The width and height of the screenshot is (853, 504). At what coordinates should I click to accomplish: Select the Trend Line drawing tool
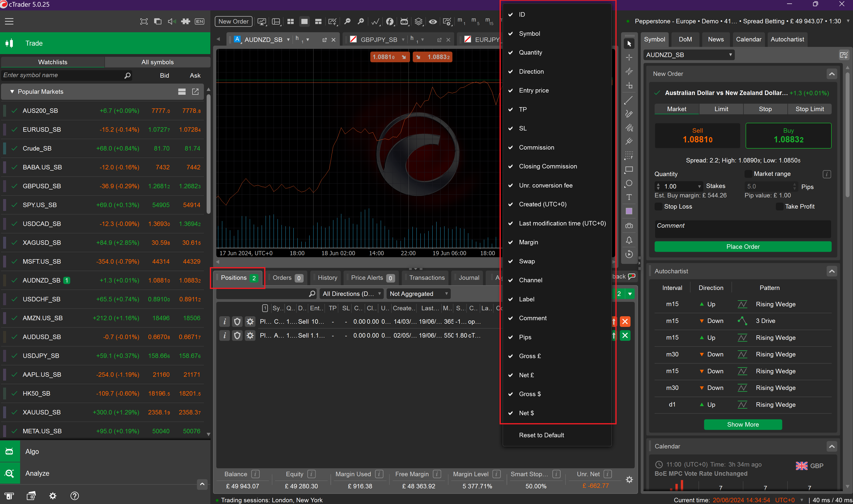pyautogui.click(x=629, y=100)
